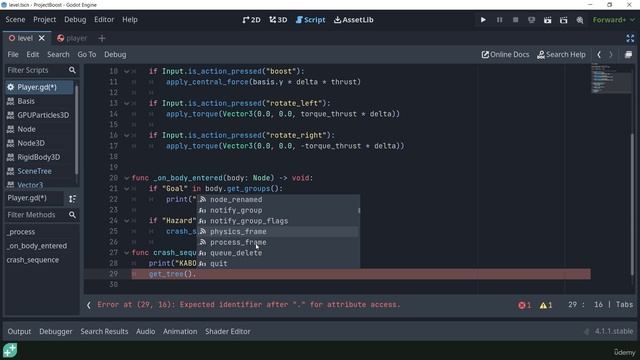Go to previous edited document arrow
This screenshot has width=640, height=360.
pos(599,54)
